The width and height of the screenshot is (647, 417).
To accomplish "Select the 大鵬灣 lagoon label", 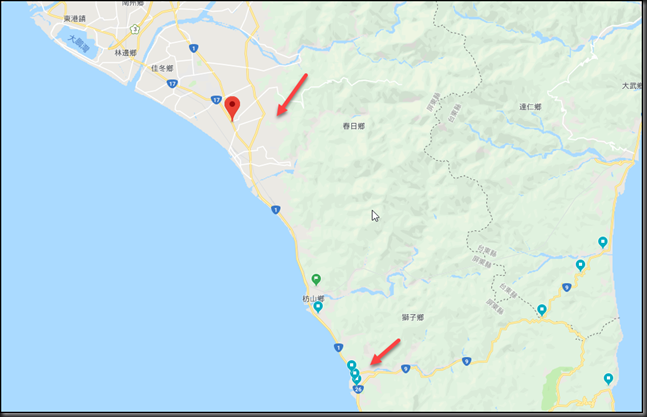I will tap(79, 44).
